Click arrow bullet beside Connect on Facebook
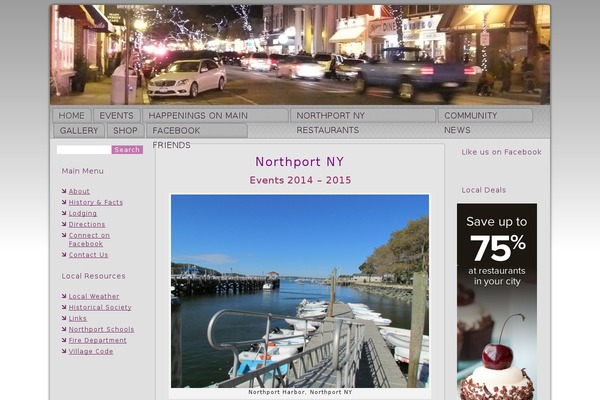 pyautogui.click(x=64, y=235)
